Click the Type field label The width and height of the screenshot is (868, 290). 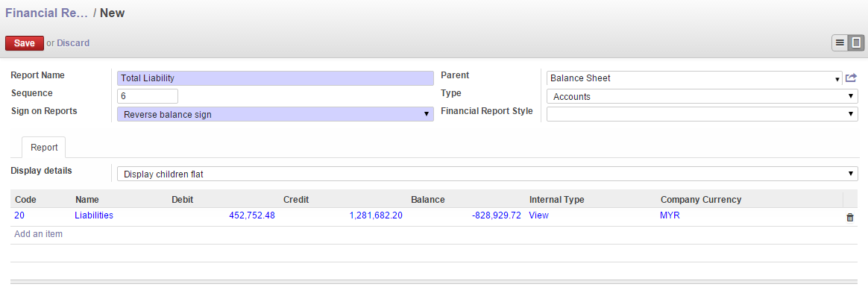pos(451,93)
